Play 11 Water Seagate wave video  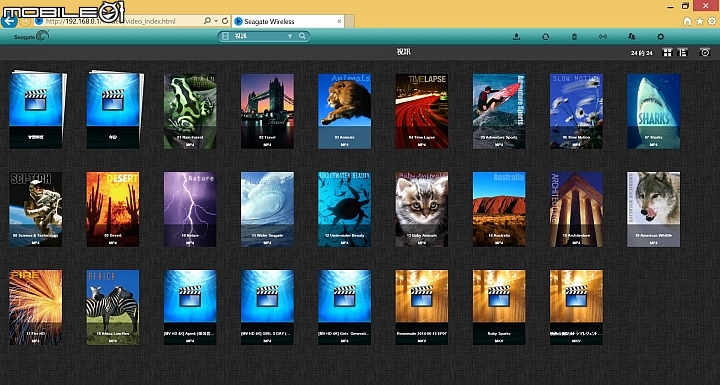[x=267, y=209]
